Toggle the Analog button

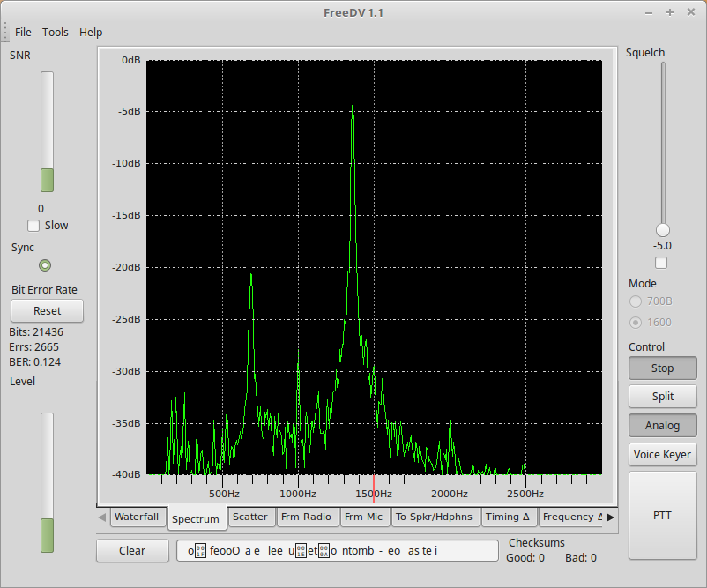pos(662,425)
